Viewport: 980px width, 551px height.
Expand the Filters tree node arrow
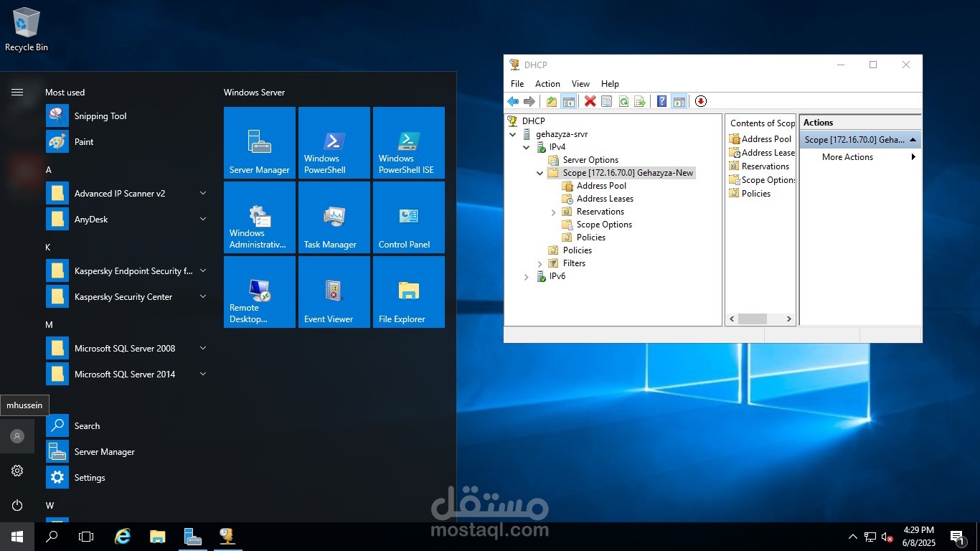(x=540, y=263)
